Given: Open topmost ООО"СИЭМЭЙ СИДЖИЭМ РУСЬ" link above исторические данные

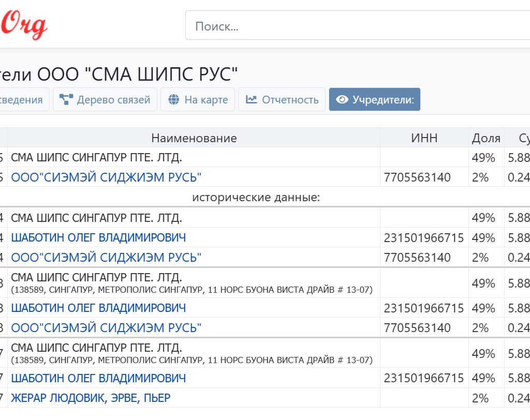Looking at the screenshot, I should pos(106,177).
